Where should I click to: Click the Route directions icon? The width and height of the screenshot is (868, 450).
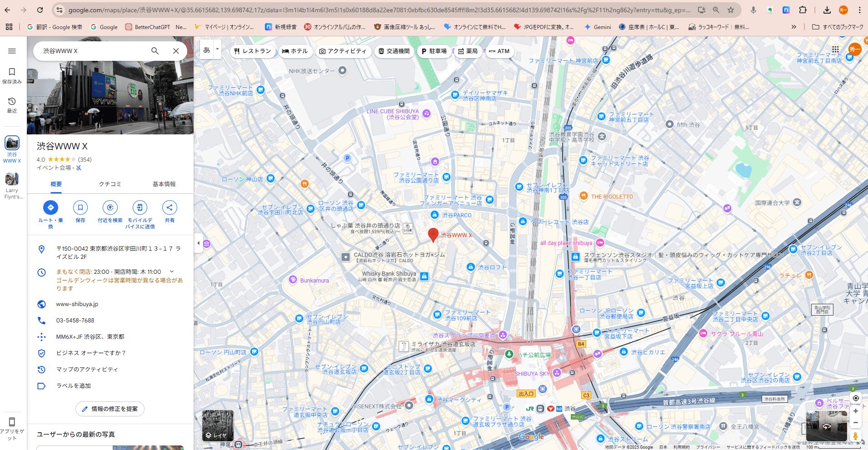pos(50,208)
